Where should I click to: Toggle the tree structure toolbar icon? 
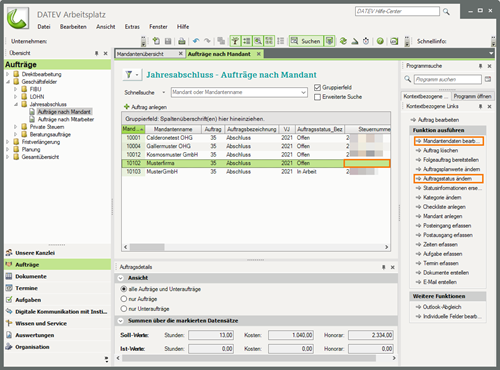[235, 41]
